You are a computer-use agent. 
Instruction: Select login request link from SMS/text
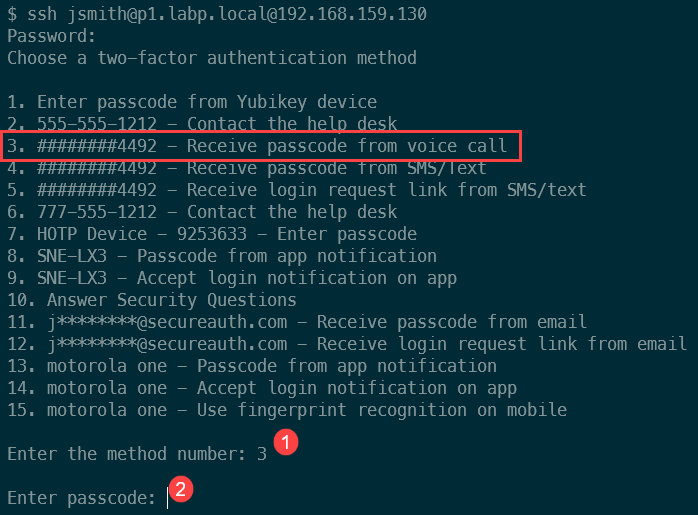pyautogui.click(x=296, y=190)
